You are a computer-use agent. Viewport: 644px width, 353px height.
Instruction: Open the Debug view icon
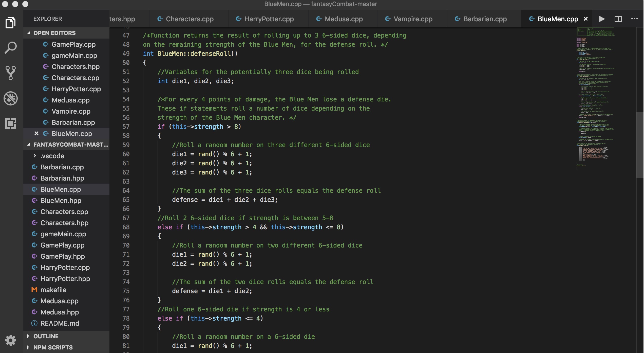click(10, 98)
